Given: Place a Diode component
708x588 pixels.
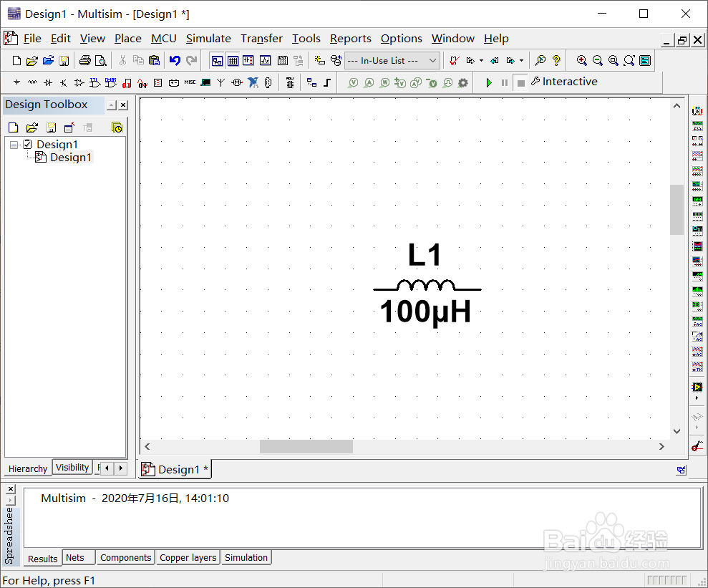Looking at the screenshot, I should pyautogui.click(x=48, y=82).
